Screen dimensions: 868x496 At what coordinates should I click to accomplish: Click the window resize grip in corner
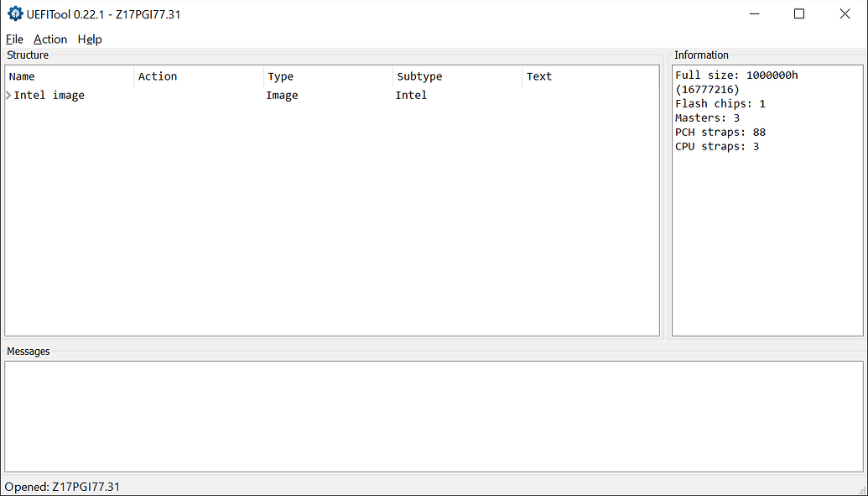click(x=862, y=490)
